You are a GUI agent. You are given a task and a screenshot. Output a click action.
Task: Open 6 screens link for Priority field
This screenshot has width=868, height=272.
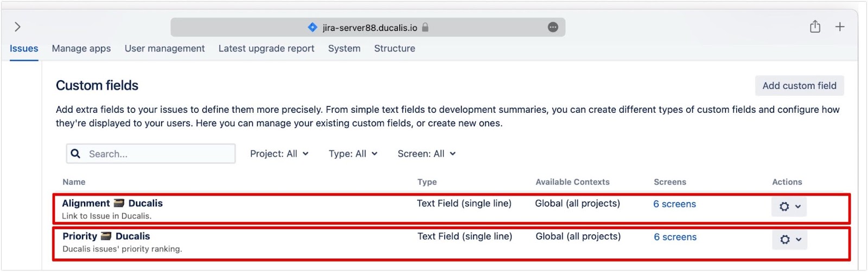(675, 237)
